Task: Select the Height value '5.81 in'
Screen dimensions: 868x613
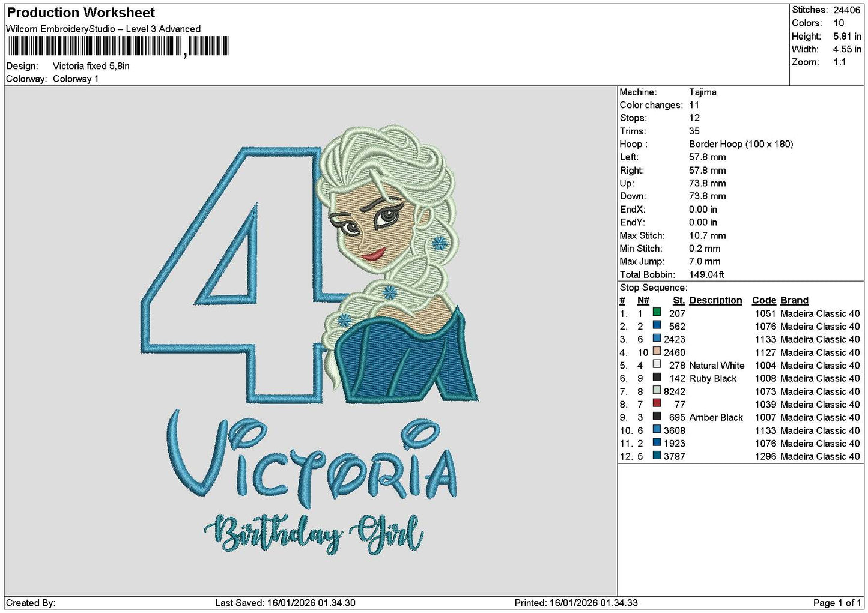Action: pos(847,36)
